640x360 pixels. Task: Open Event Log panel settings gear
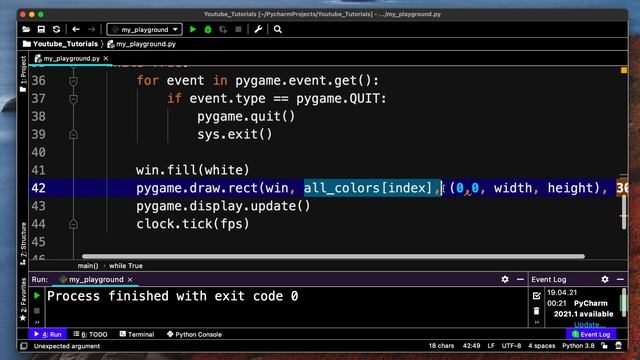pyautogui.click(x=605, y=279)
